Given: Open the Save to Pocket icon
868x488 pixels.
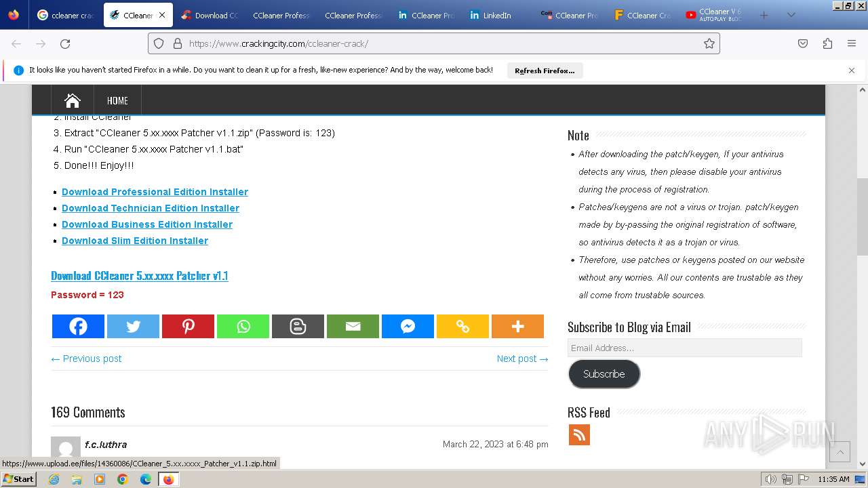Looking at the screenshot, I should (x=803, y=43).
